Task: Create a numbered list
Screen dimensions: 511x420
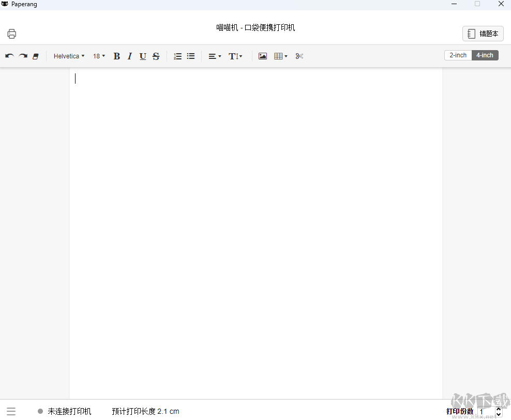Action: click(177, 56)
